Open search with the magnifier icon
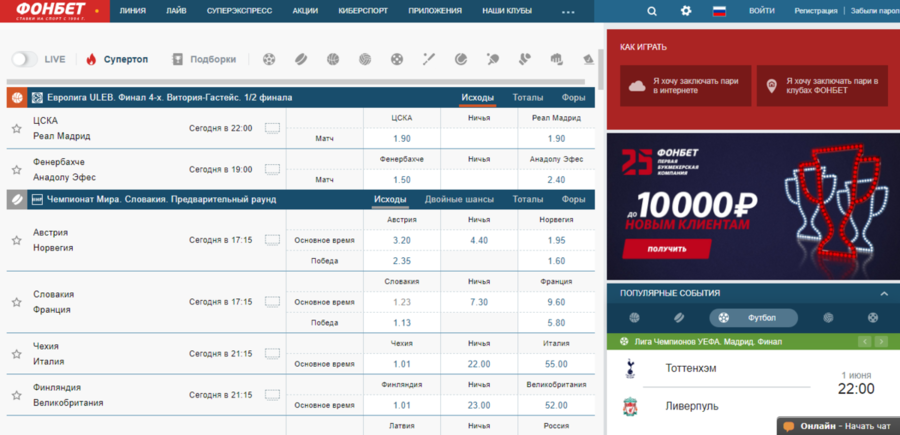The width and height of the screenshot is (900, 435). click(x=652, y=11)
